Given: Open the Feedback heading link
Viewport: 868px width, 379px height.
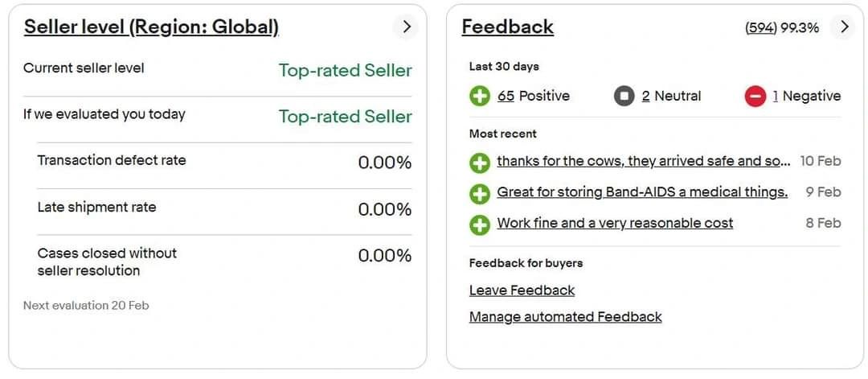Looking at the screenshot, I should 508,27.
